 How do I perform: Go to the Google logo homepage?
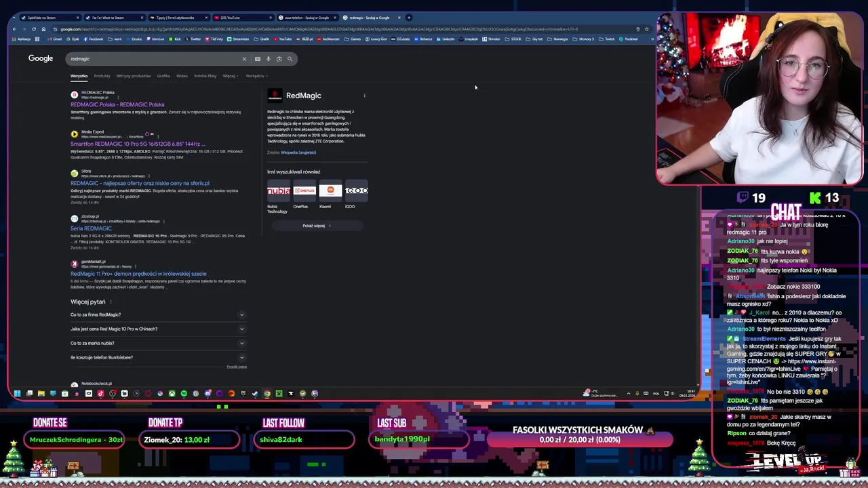41,58
